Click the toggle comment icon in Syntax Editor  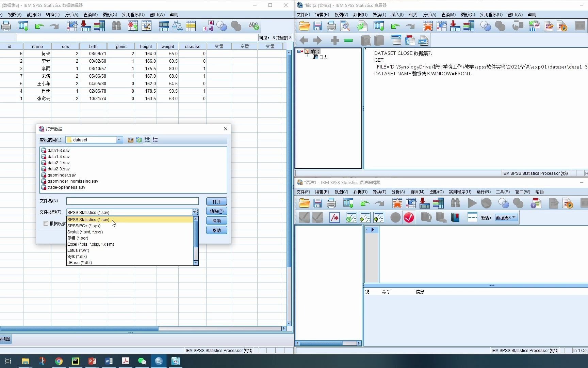tap(334, 218)
